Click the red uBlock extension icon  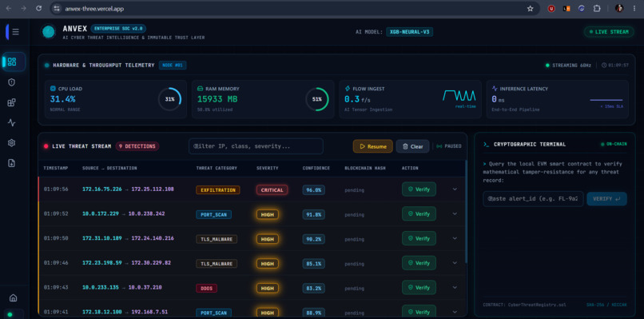pos(551,8)
